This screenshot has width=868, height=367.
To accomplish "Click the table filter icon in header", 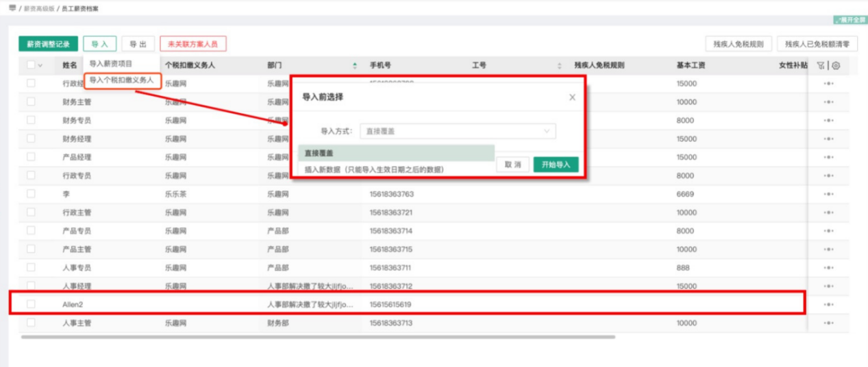I will [x=821, y=66].
